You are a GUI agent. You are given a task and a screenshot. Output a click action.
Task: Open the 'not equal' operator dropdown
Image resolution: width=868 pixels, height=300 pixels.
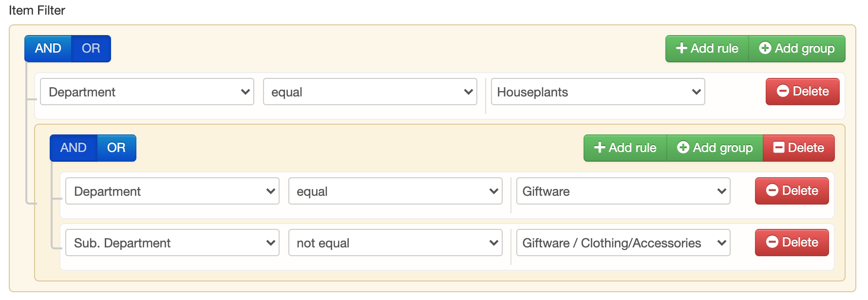point(395,243)
